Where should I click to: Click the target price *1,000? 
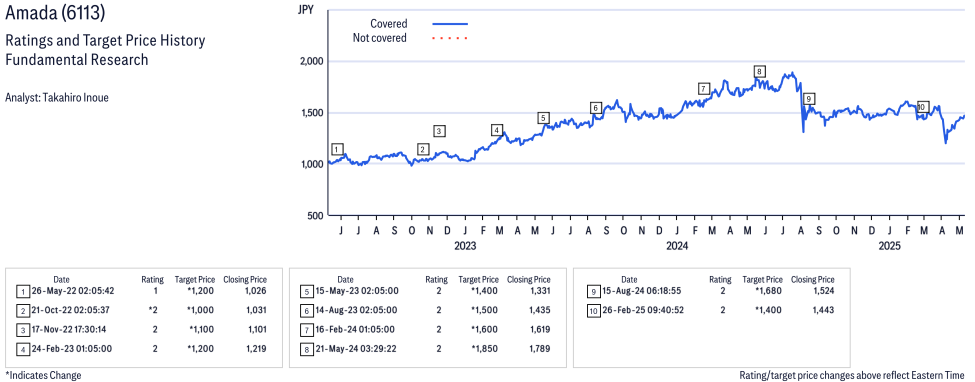(x=199, y=310)
